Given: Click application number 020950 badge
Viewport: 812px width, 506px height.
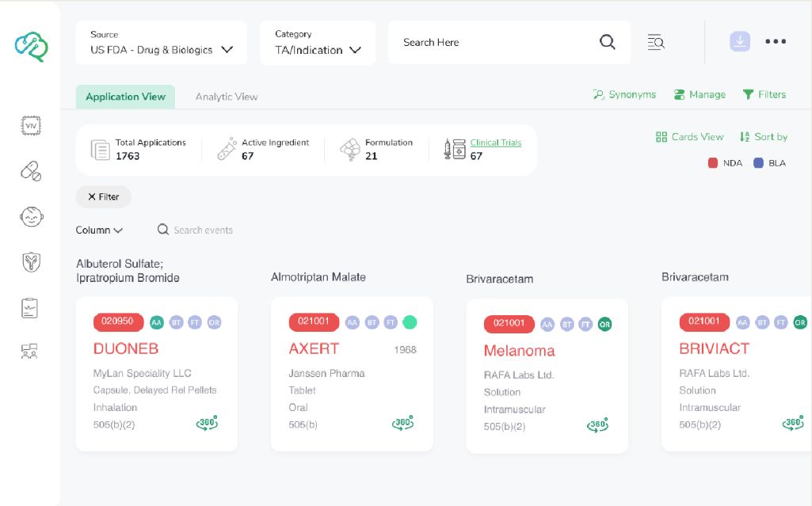Looking at the screenshot, I should (x=117, y=321).
